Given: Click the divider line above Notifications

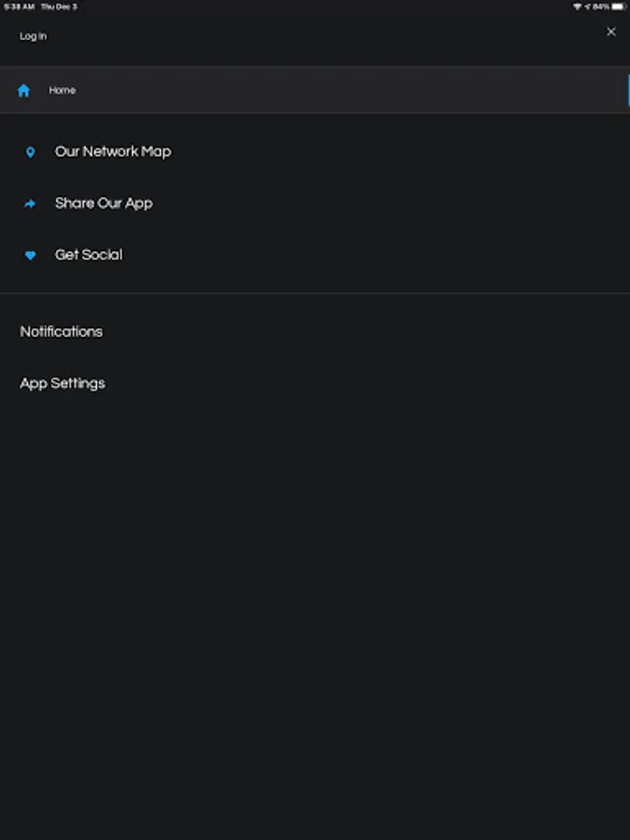Looking at the screenshot, I should pyautogui.click(x=315, y=293).
